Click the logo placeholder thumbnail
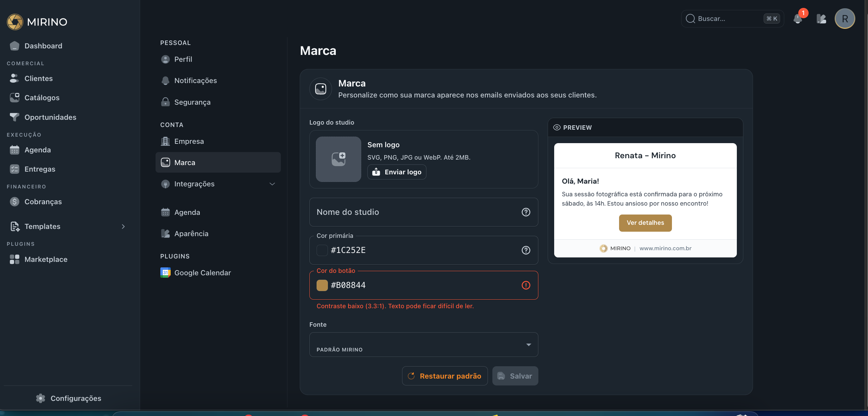Viewport: 868px width, 416px height. (339, 159)
